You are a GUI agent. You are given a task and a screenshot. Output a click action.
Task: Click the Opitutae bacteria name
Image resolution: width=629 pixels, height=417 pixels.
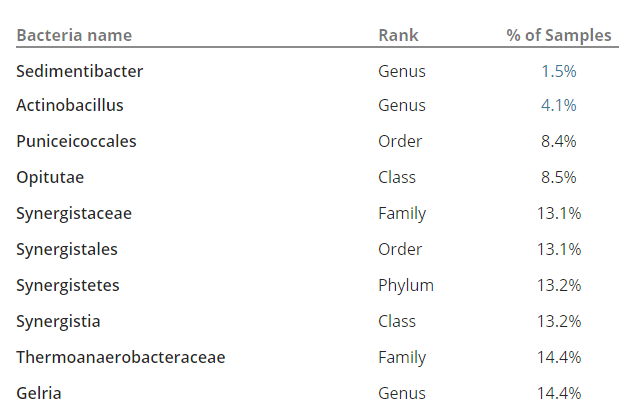click(49, 177)
